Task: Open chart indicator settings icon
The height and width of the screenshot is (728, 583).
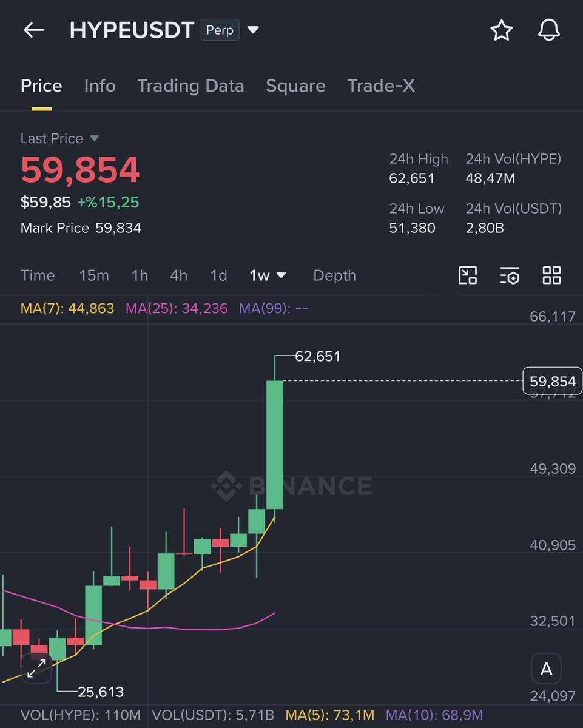Action: point(510,275)
